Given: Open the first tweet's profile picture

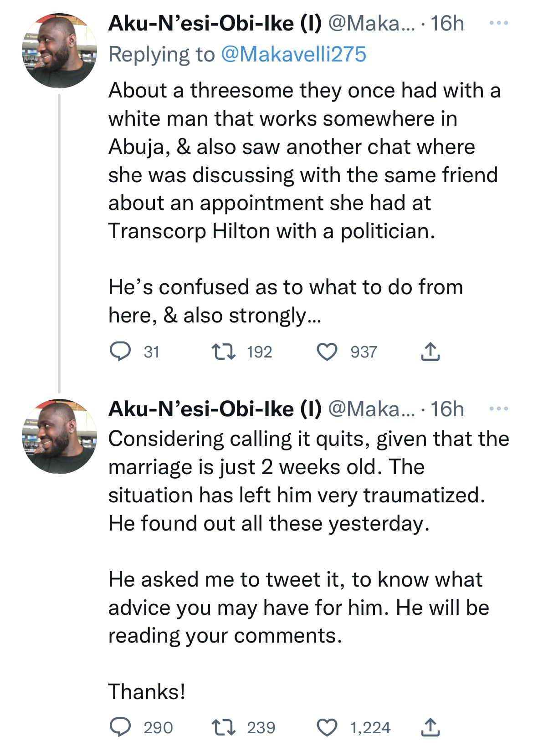Looking at the screenshot, I should (x=60, y=51).
